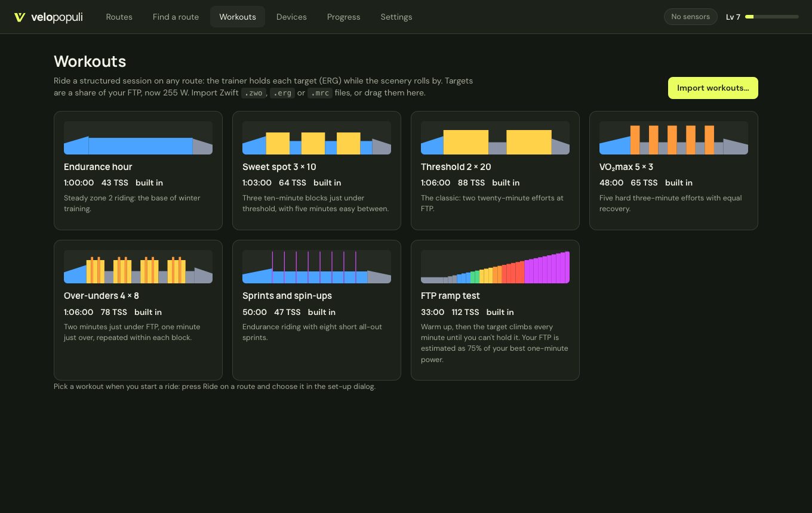The height and width of the screenshot is (513, 812).
Task: Click the 88 TSS value
Action: 472,183
